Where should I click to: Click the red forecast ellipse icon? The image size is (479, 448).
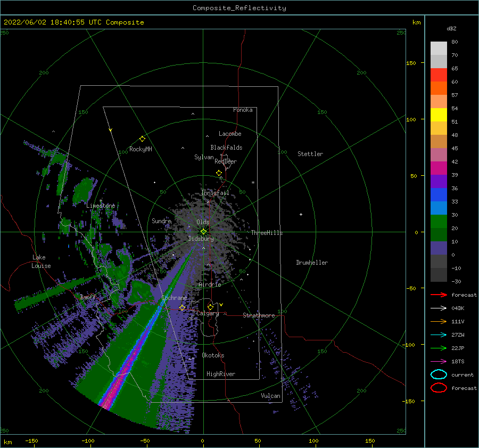439,388
